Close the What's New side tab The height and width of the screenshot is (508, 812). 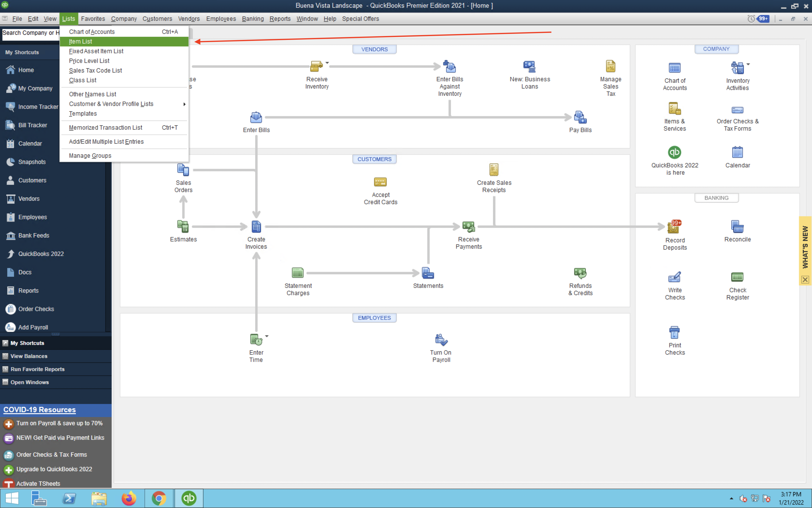point(805,280)
